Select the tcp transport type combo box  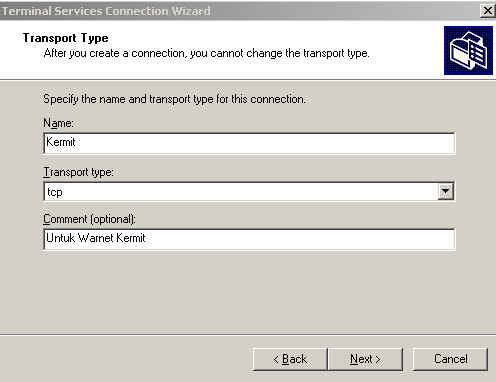tap(249, 192)
